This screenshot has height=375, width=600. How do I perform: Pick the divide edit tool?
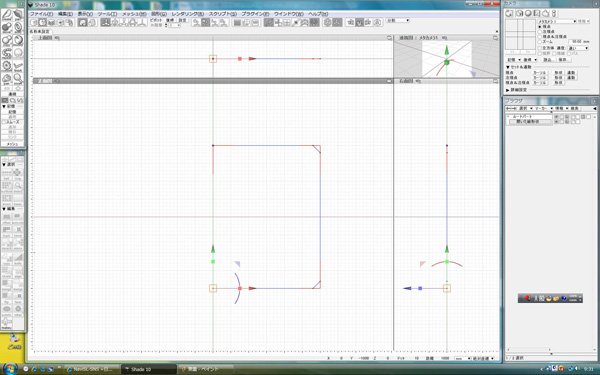tap(7, 271)
